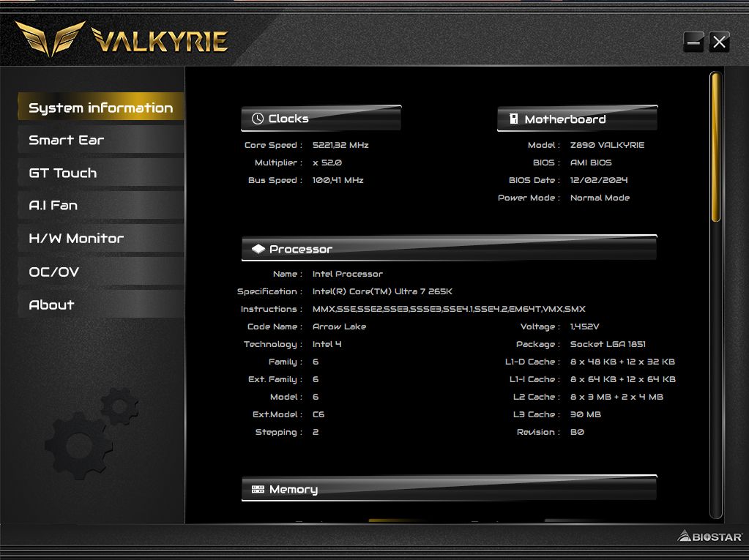The height and width of the screenshot is (560, 749).
Task: Click the Biostar logo at bottom right
Action: (708, 536)
